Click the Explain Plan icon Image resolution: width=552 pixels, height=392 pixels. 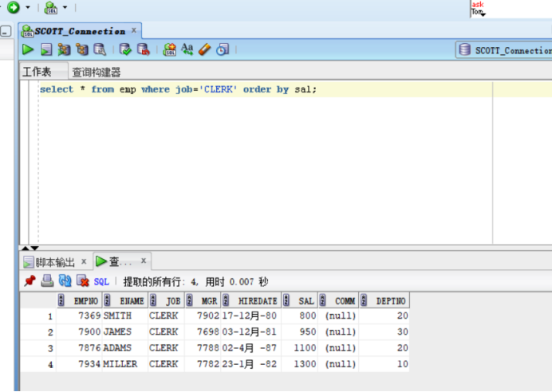tap(64, 49)
